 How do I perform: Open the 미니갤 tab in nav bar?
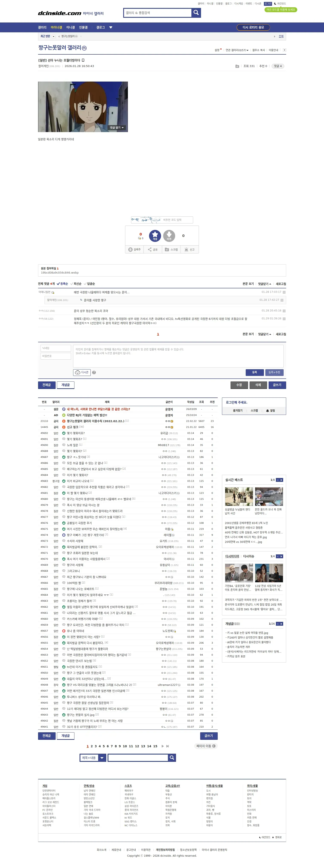[x=71, y=27]
